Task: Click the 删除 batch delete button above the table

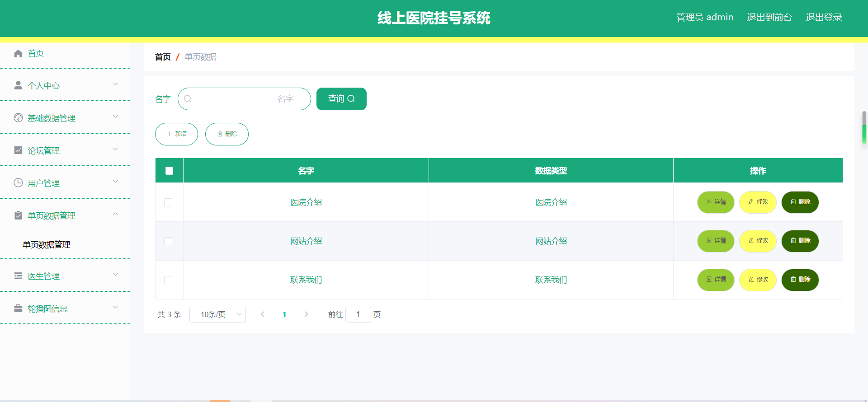Action: click(227, 134)
